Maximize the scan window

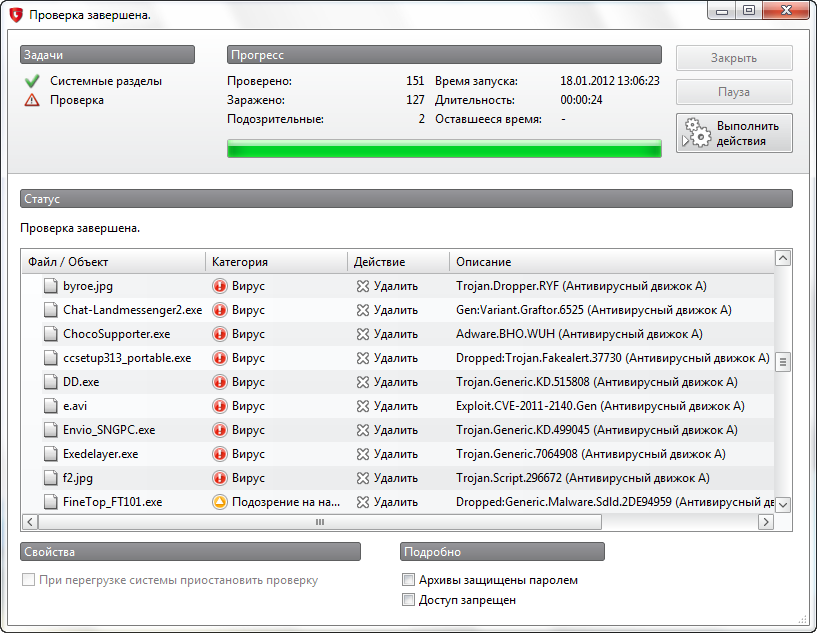749,10
